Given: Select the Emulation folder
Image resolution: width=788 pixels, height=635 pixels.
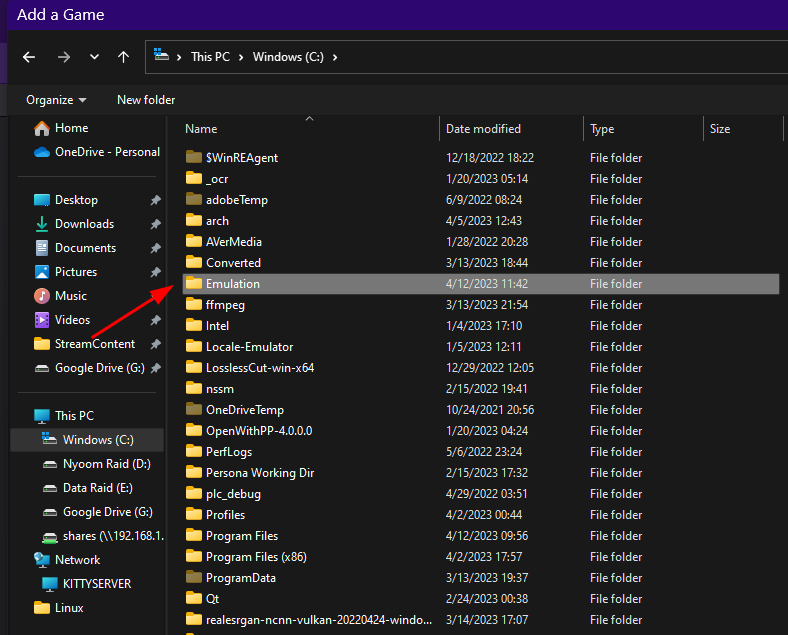Looking at the screenshot, I should click(481, 284).
